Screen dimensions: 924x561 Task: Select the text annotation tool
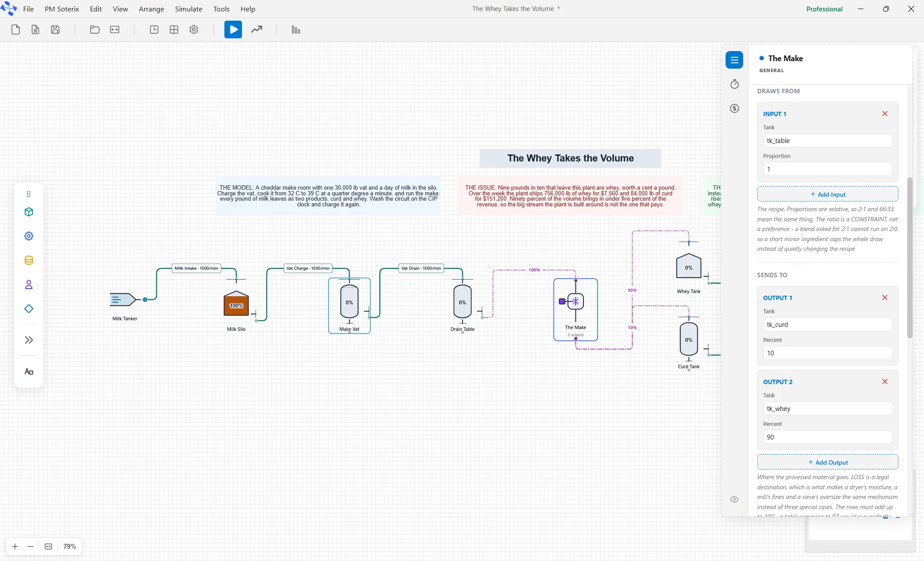click(x=29, y=371)
